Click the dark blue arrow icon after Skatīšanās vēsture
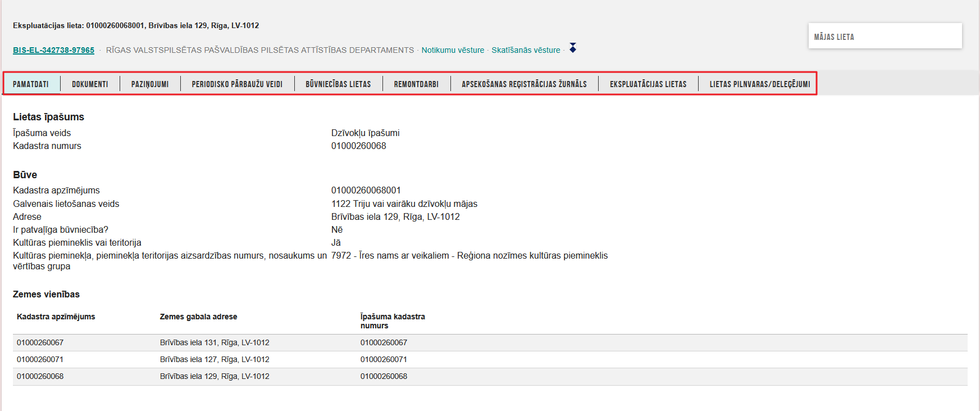 click(x=573, y=48)
